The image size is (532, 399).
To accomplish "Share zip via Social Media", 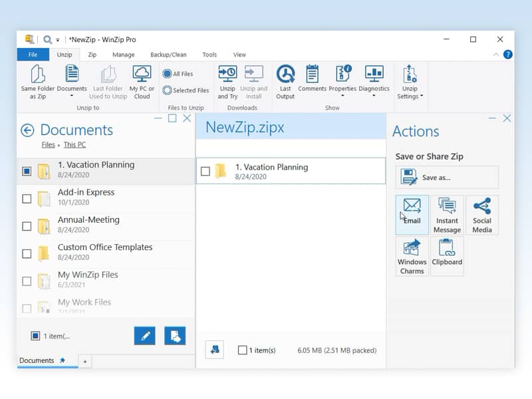I will [481, 213].
